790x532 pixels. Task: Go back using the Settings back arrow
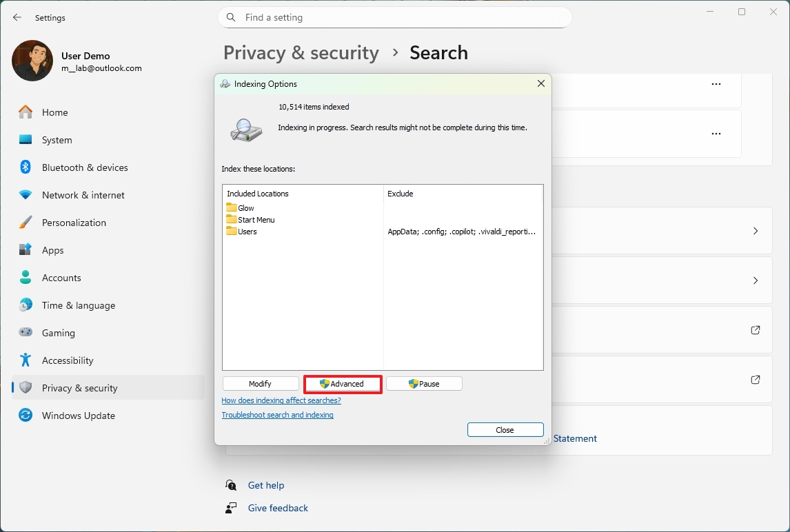[17, 17]
